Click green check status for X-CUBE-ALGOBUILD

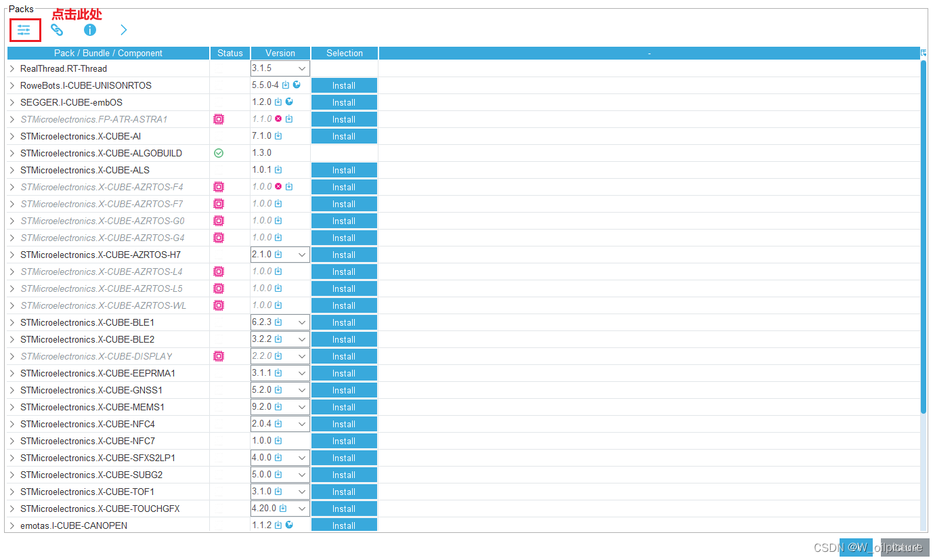point(219,153)
